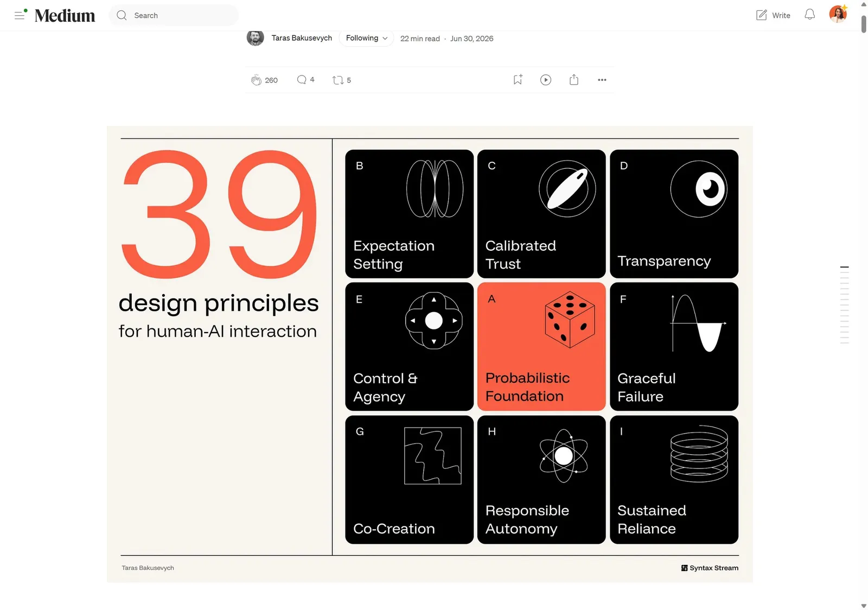Go to Medium home via logo
This screenshot has height=610, width=868.
point(65,16)
